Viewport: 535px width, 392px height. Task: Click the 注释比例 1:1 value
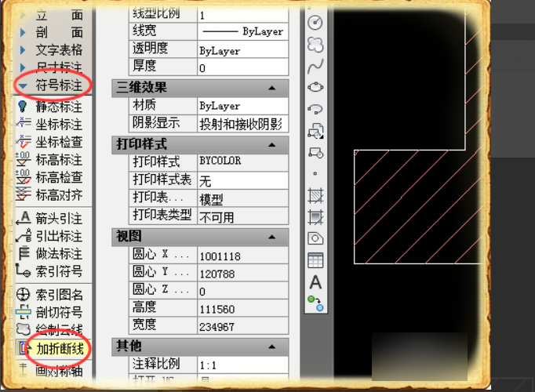tap(243, 365)
